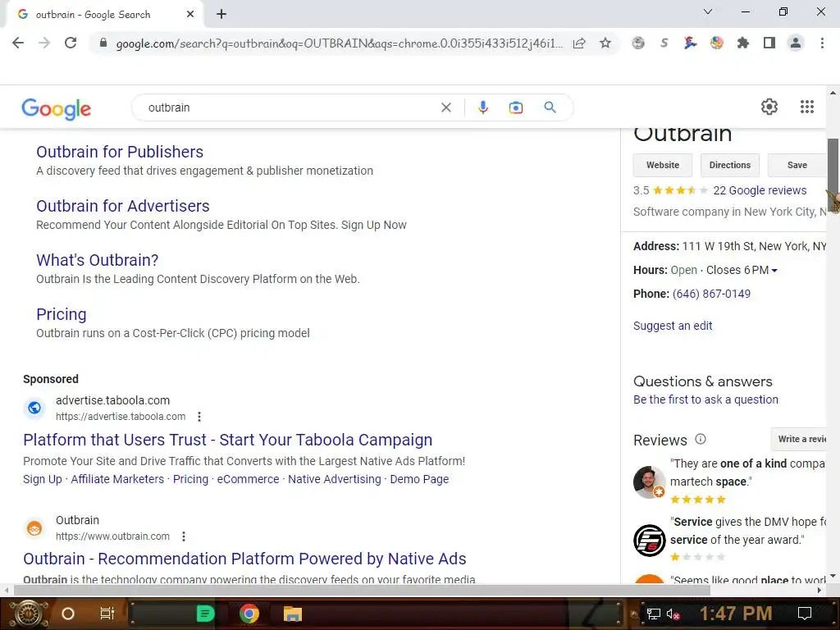Click Be the first to ask a question
The image size is (840, 630).
pyautogui.click(x=705, y=399)
